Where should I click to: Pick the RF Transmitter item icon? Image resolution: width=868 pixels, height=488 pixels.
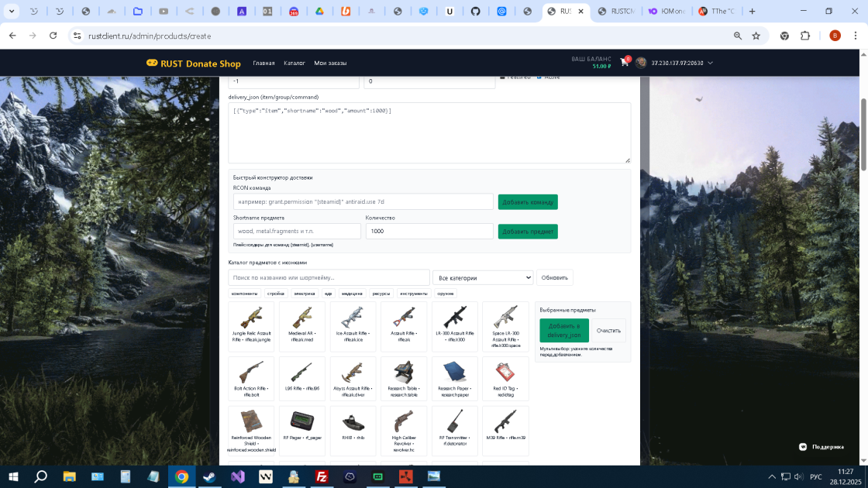pos(454,421)
